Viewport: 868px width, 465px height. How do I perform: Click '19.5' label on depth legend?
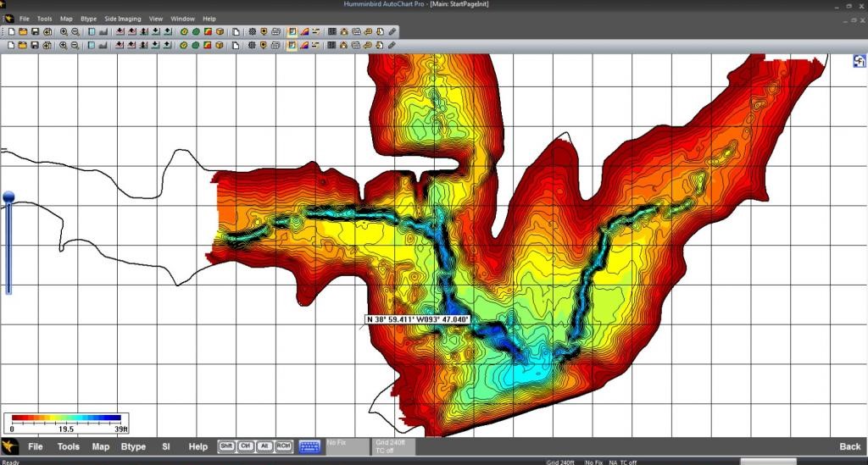click(66, 429)
